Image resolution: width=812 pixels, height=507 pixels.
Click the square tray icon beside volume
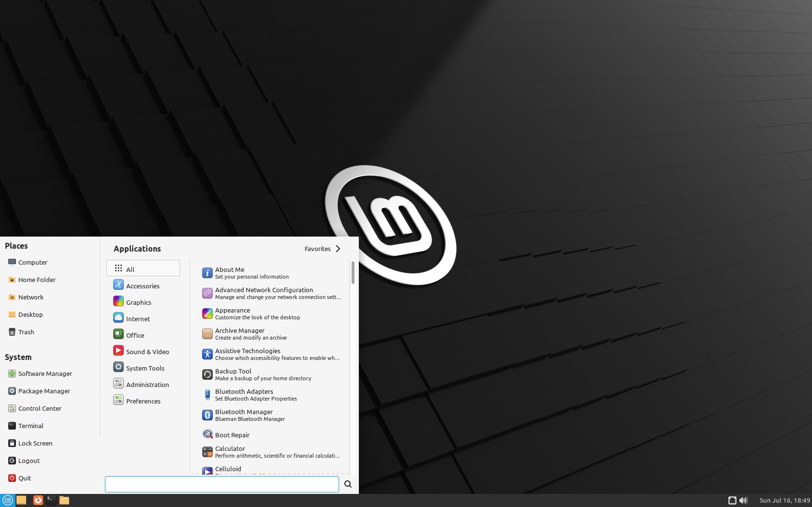pos(732,500)
